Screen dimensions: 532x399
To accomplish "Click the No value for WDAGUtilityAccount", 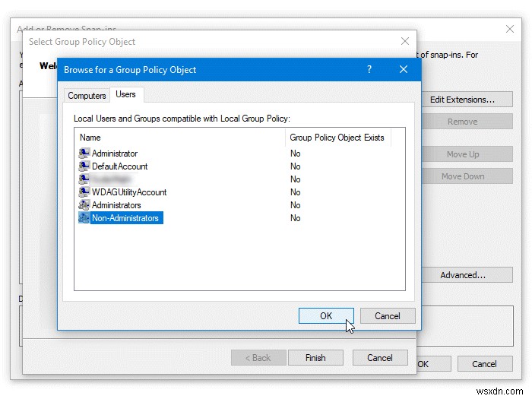I will tap(295, 192).
